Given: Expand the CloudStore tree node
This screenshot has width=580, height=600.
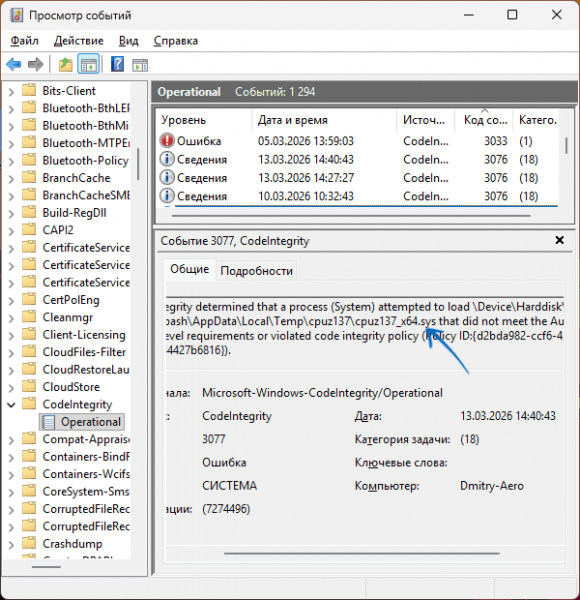Looking at the screenshot, I should click(x=11, y=388).
